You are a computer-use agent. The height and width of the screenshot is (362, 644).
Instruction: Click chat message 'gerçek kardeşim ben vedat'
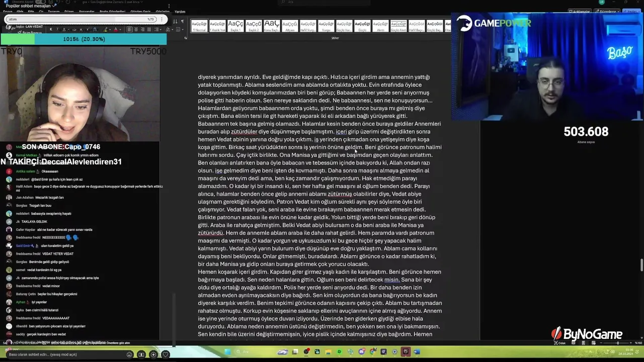click(x=47, y=334)
